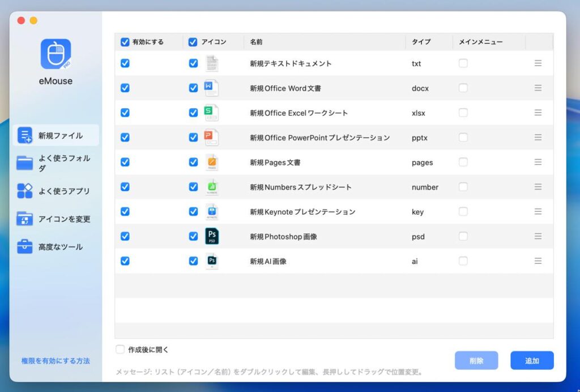Switch to アイコンを変更 sidebar tab
Image resolution: width=580 pixels, height=392 pixels.
pyautogui.click(x=56, y=219)
